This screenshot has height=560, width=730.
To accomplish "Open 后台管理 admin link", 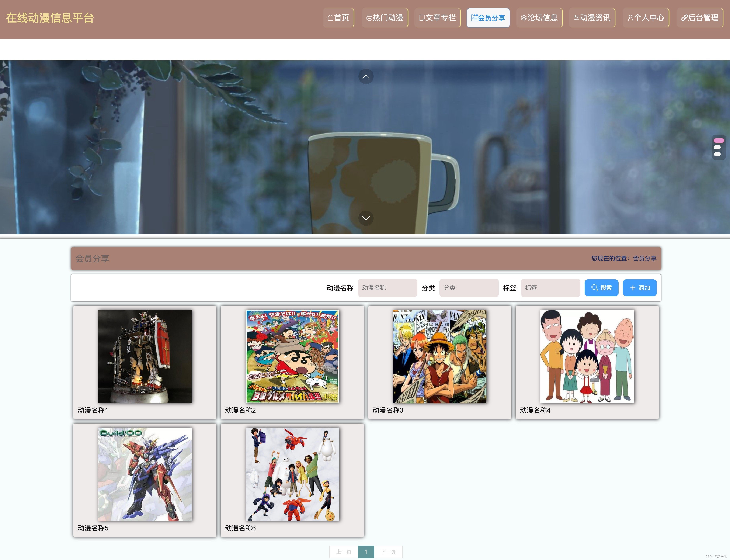I will [700, 18].
